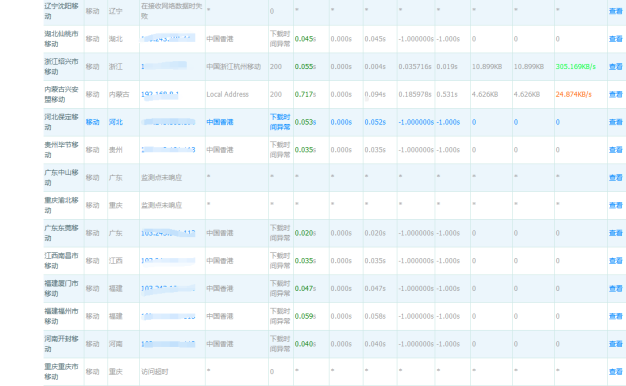Open 查看 link for 内蒙古兴安盟移动 row
The width and height of the screenshot is (626, 386).
[615, 94]
